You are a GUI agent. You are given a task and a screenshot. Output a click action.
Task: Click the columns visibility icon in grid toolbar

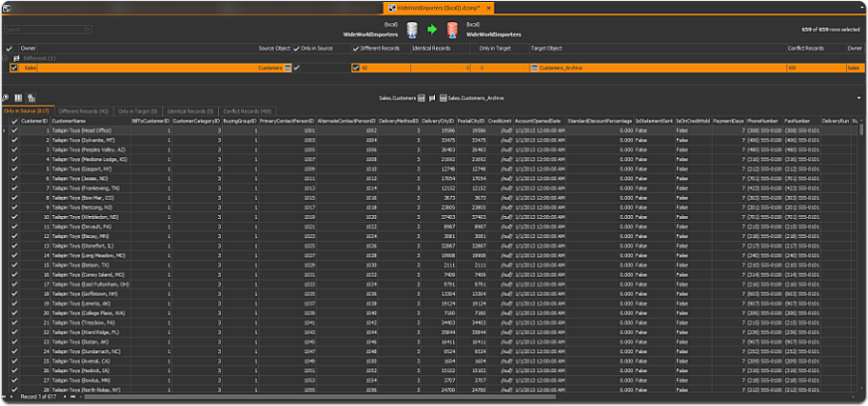pos(18,97)
